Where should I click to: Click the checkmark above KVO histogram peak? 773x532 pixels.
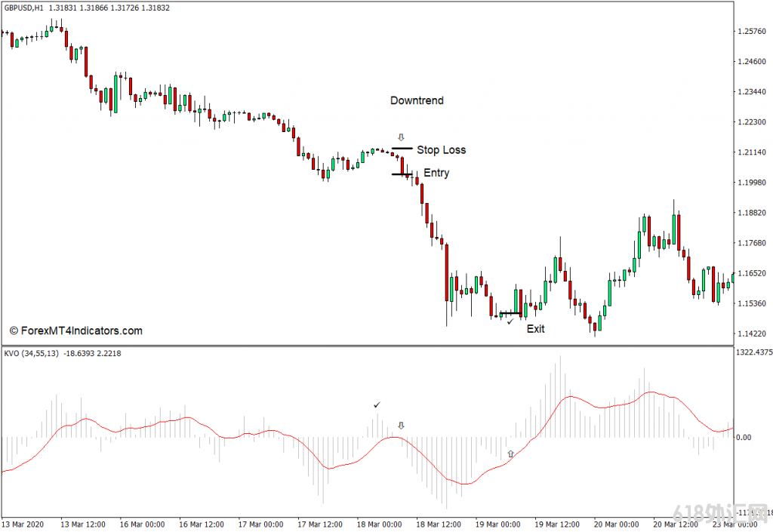click(x=377, y=405)
